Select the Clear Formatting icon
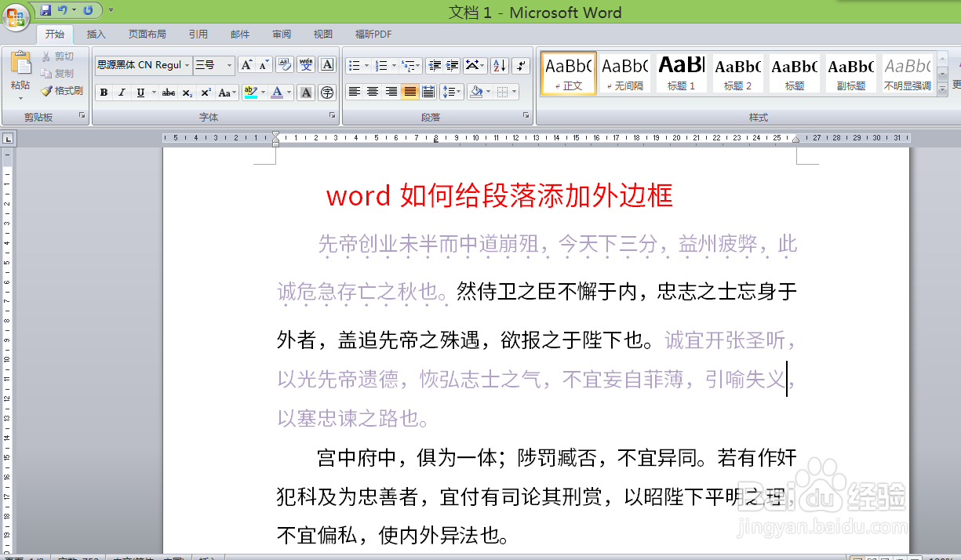 [x=285, y=64]
